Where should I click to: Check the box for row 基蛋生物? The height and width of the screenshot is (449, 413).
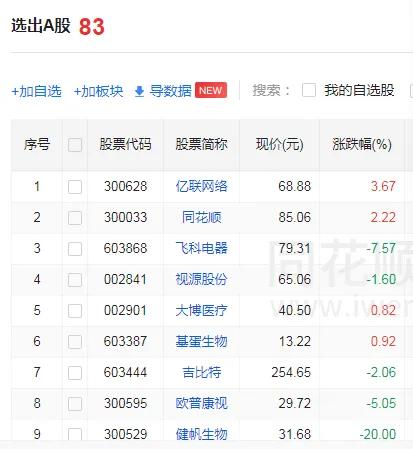tap(75, 342)
